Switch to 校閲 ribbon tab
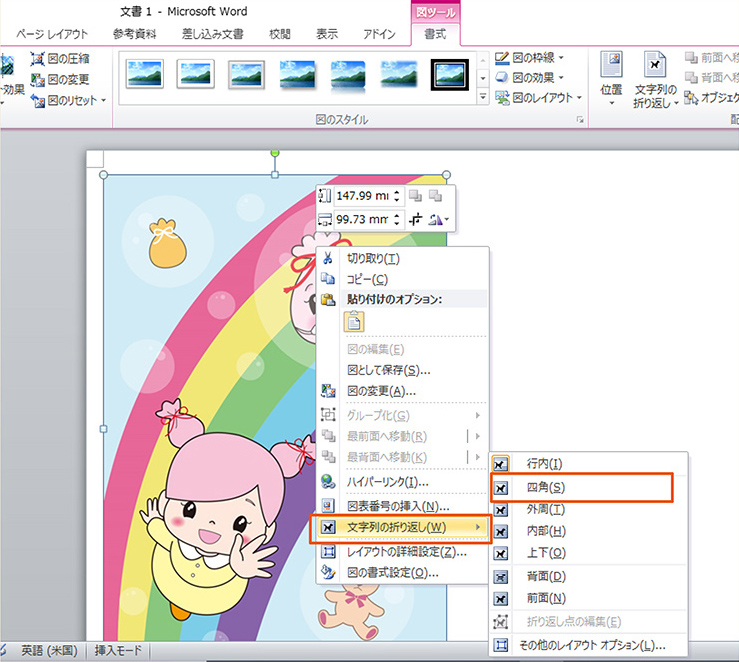 279,34
